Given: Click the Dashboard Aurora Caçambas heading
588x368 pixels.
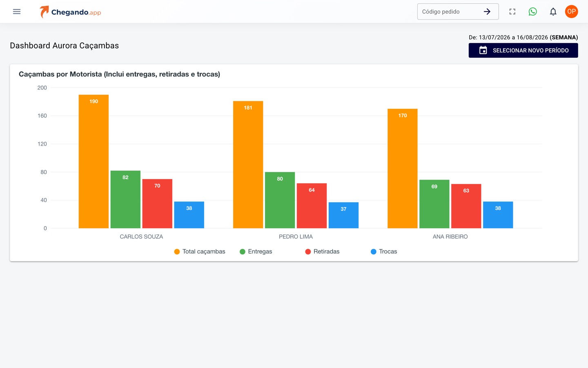Looking at the screenshot, I should [x=65, y=46].
